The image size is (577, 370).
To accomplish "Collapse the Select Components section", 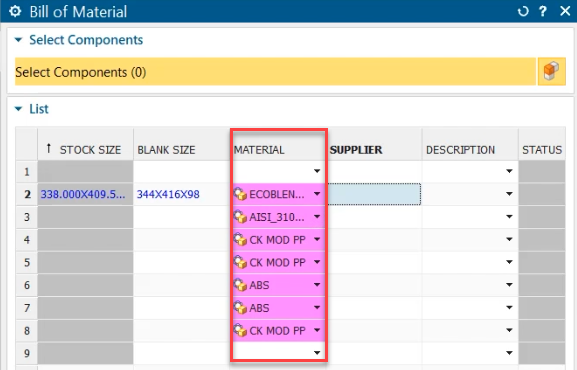I will coord(18,40).
